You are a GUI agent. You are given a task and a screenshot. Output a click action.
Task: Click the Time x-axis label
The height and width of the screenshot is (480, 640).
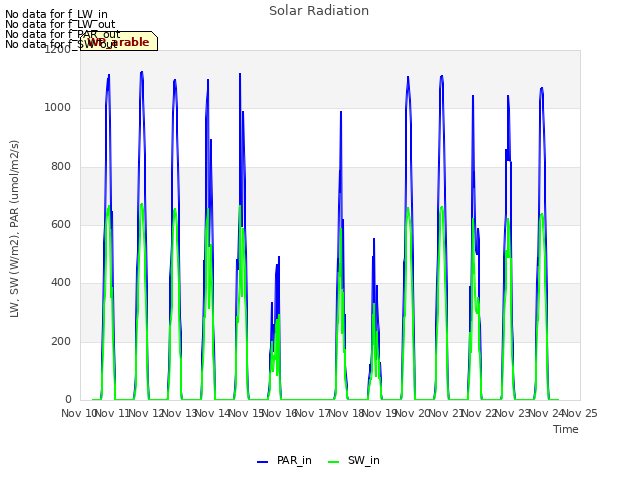[x=566, y=429]
